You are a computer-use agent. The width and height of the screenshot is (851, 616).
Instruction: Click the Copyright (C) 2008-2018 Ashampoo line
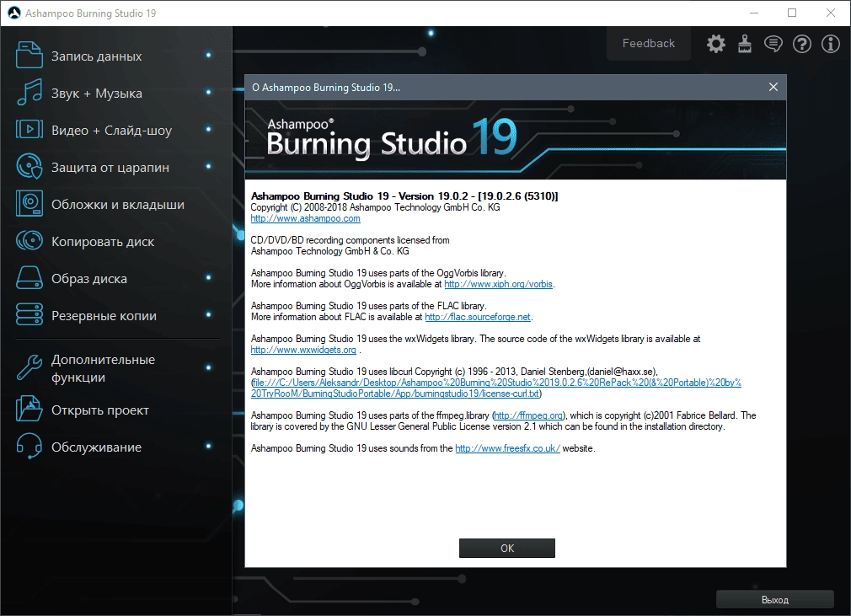click(x=375, y=207)
